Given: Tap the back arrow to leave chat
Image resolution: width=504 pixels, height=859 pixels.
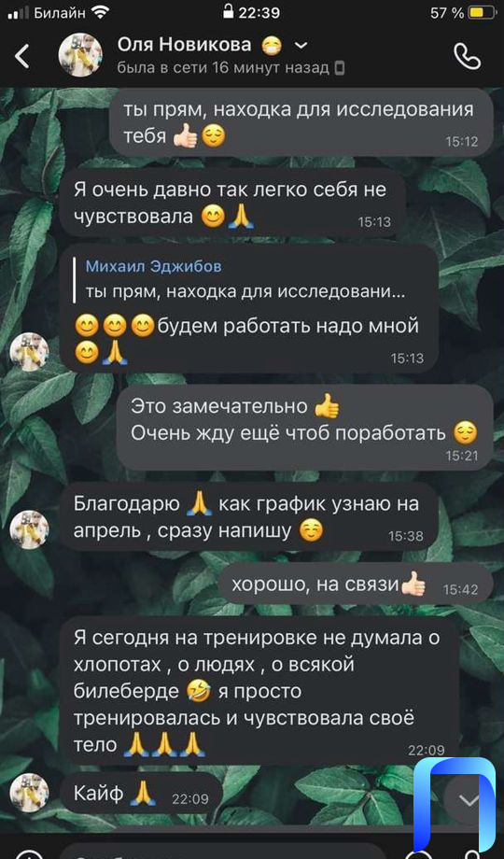Looking at the screenshot, I should click(x=21, y=56).
